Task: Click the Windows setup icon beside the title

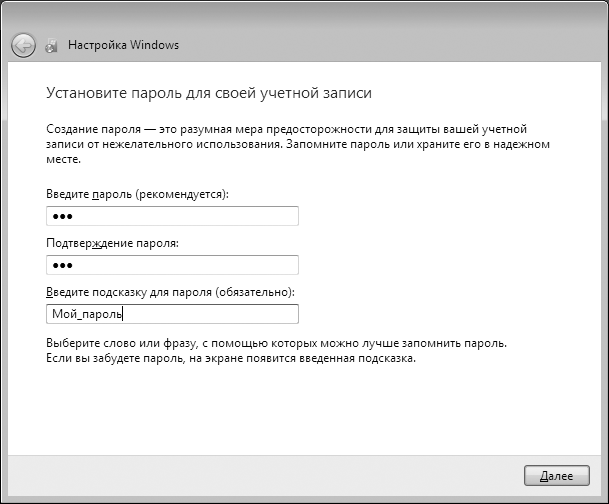Action: [51, 45]
